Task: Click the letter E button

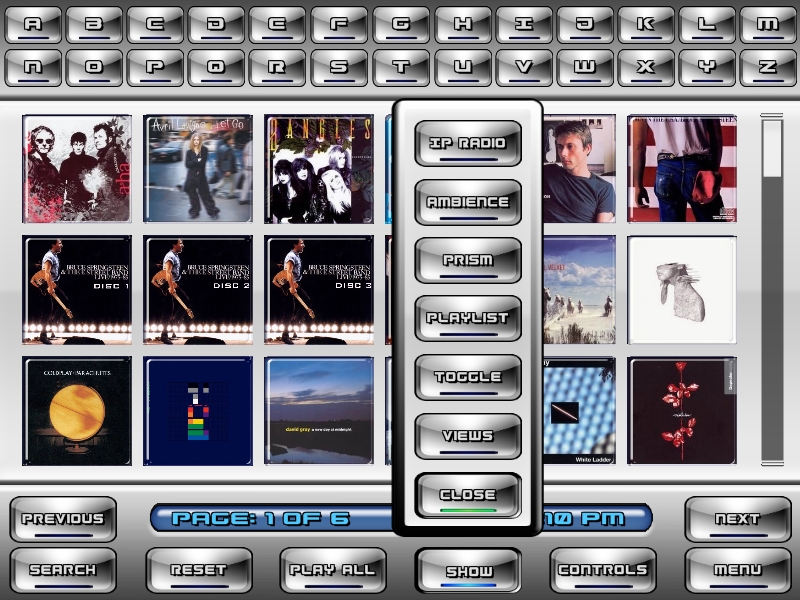Action: 278,24
